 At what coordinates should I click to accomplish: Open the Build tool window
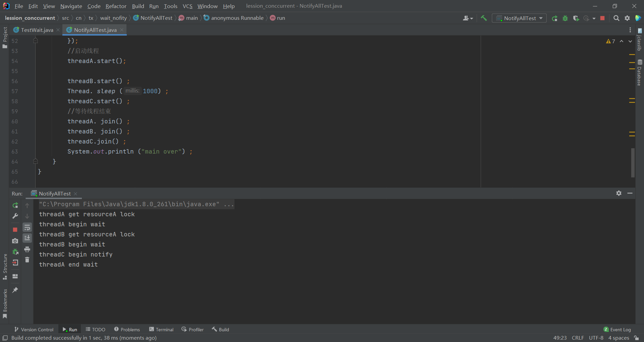220,330
